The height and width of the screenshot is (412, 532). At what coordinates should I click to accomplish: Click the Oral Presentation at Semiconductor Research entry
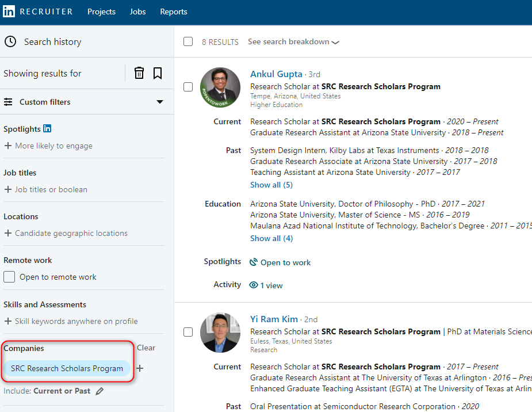365,406
